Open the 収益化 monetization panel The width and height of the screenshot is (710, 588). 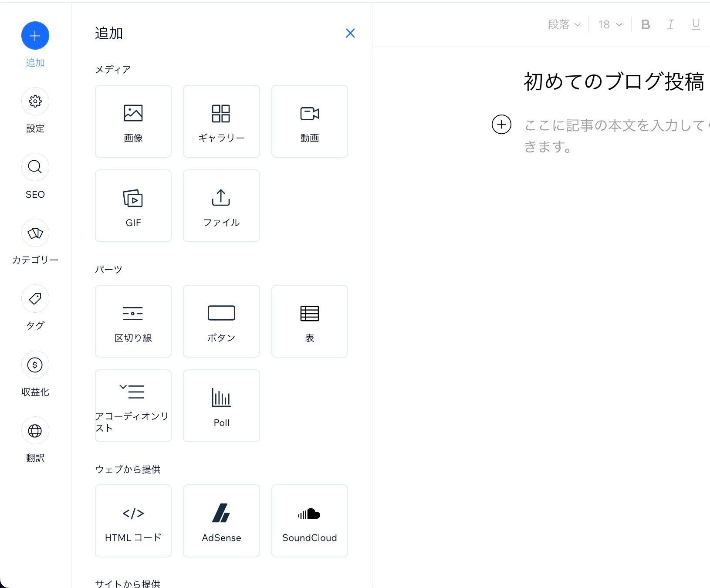(35, 365)
